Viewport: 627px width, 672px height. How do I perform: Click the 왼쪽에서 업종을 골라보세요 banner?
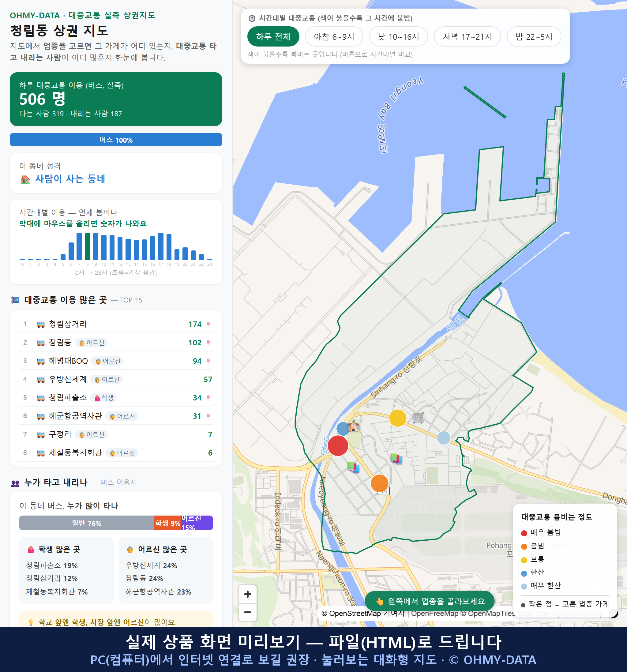click(430, 601)
